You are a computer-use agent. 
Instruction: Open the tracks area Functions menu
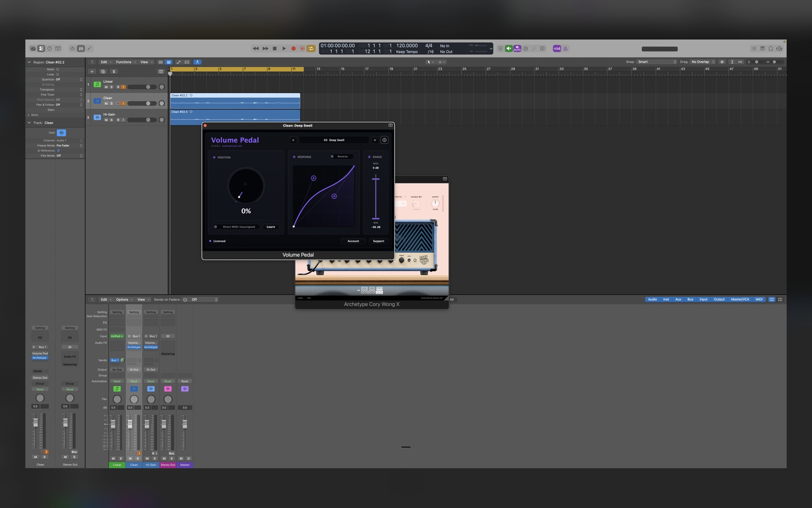126,62
